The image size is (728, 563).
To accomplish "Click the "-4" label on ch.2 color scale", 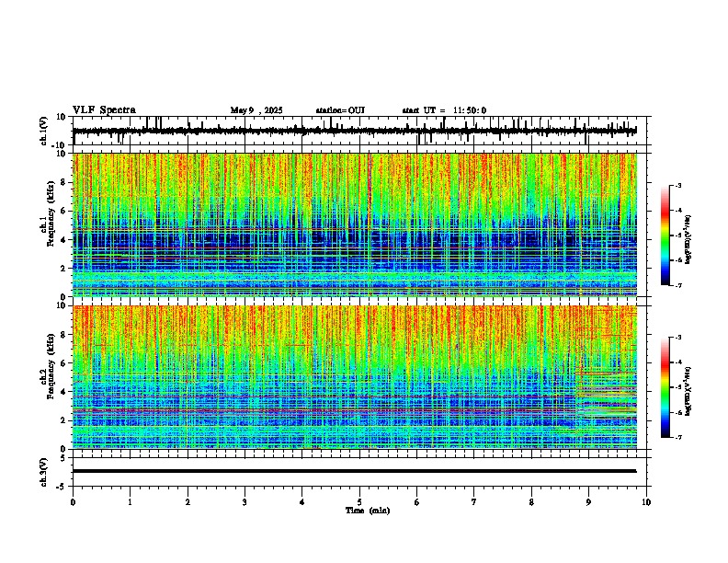I will pos(678,362).
